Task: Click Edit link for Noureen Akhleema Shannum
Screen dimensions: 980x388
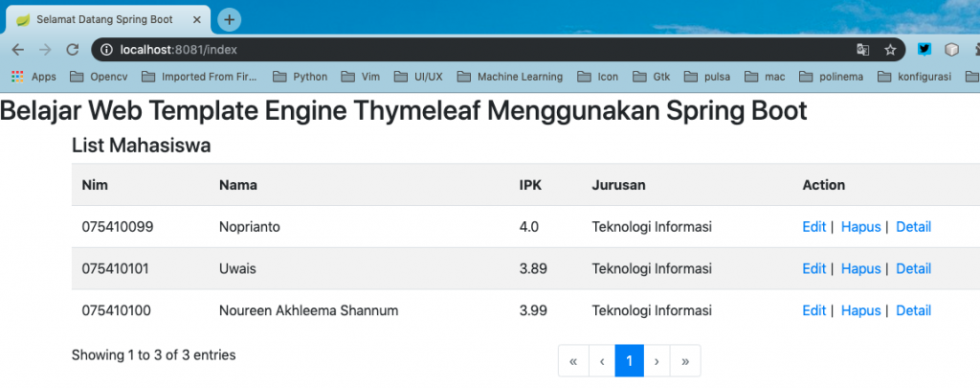Action: [x=813, y=311]
